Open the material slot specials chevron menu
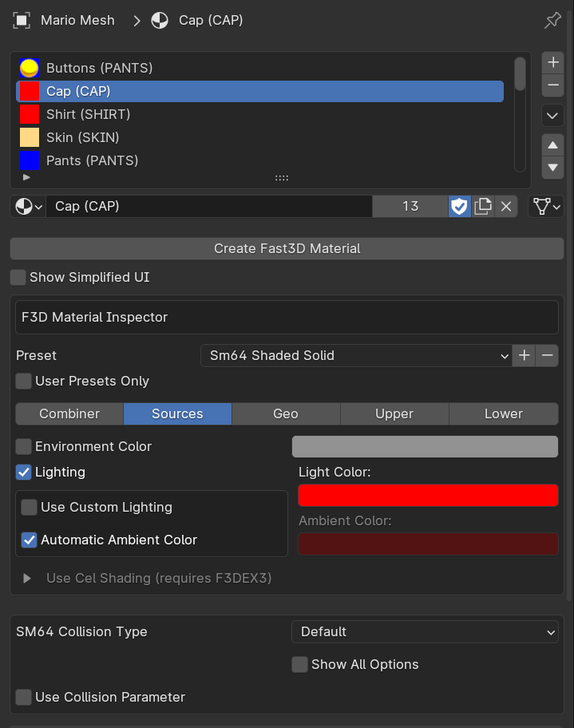The height and width of the screenshot is (728, 574). tap(552, 115)
